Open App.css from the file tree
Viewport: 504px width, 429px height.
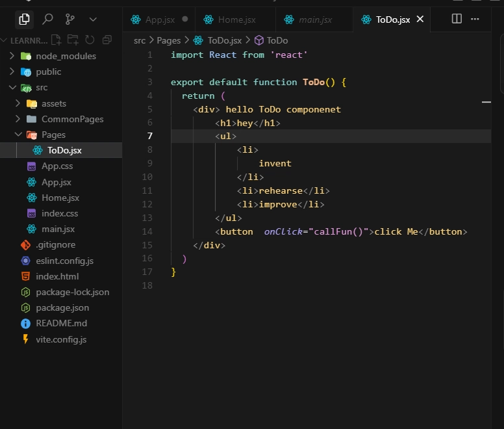pyautogui.click(x=61, y=166)
